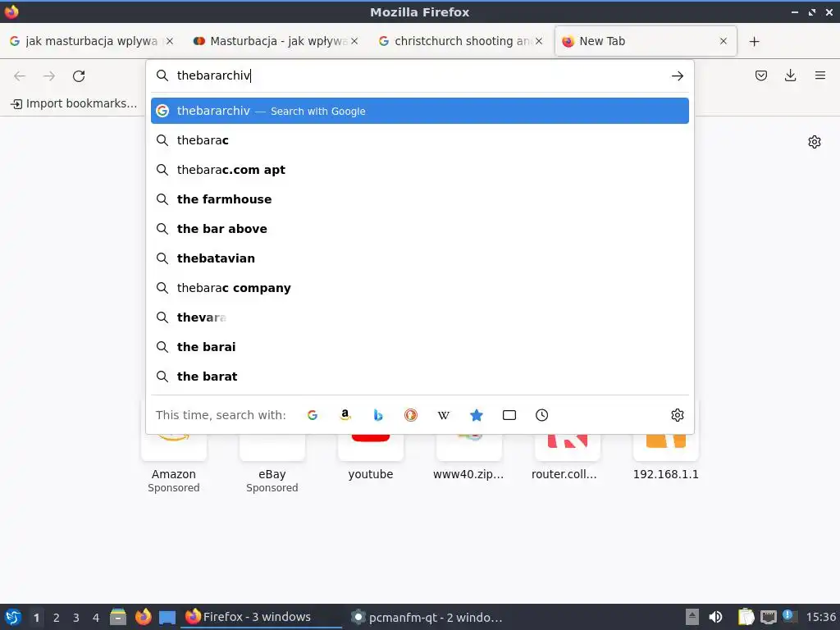Open search settings gear in the suggestions panel

click(677, 415)
